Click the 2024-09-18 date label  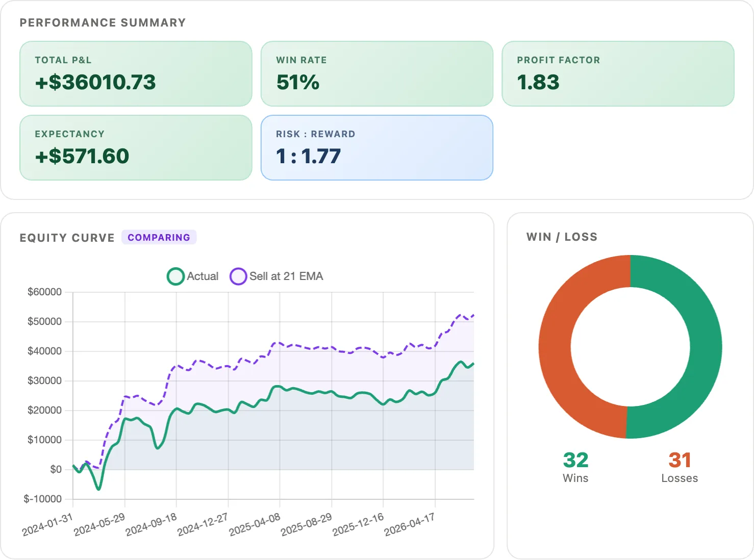151,525
